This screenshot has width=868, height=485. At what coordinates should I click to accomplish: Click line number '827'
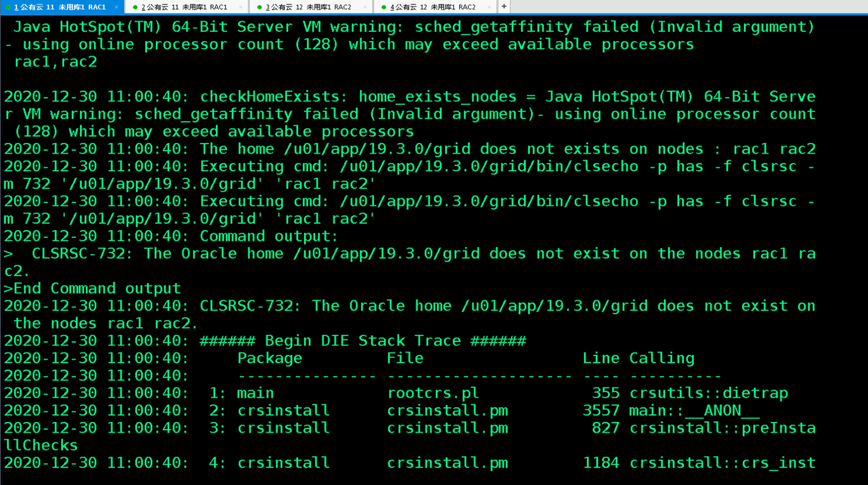point(606,428)
